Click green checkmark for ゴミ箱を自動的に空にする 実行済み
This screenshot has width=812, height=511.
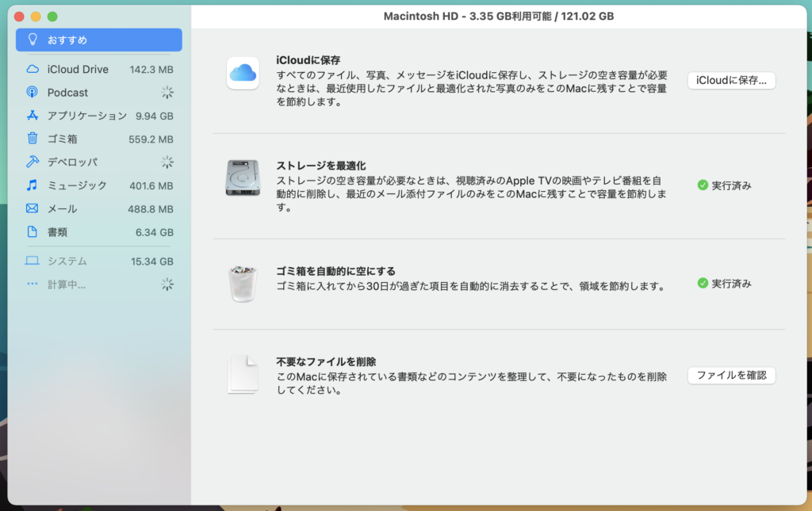point(703,283)
